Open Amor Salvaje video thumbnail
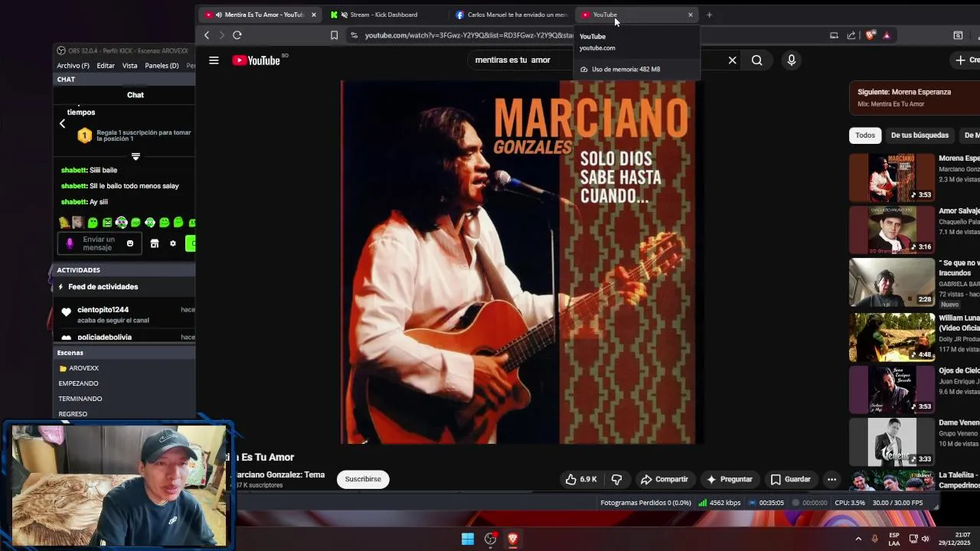This screenshot has height=551, width=980. coord(892,230)
